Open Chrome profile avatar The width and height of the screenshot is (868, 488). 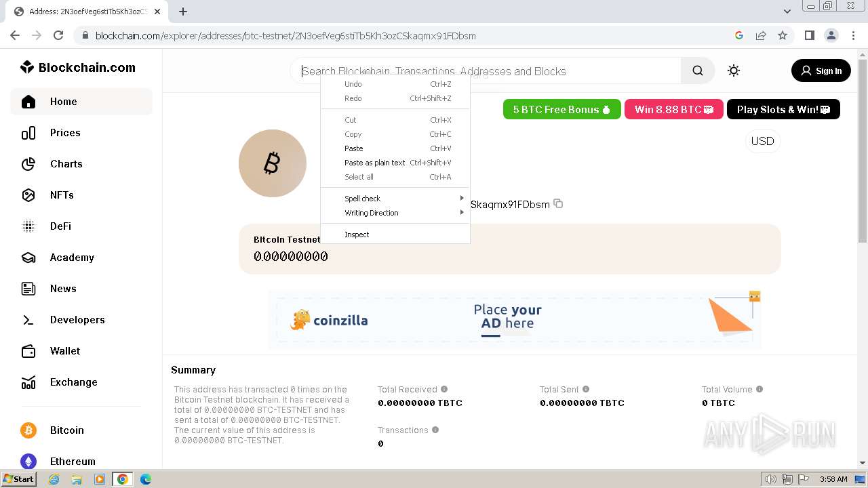pos(831,35)
